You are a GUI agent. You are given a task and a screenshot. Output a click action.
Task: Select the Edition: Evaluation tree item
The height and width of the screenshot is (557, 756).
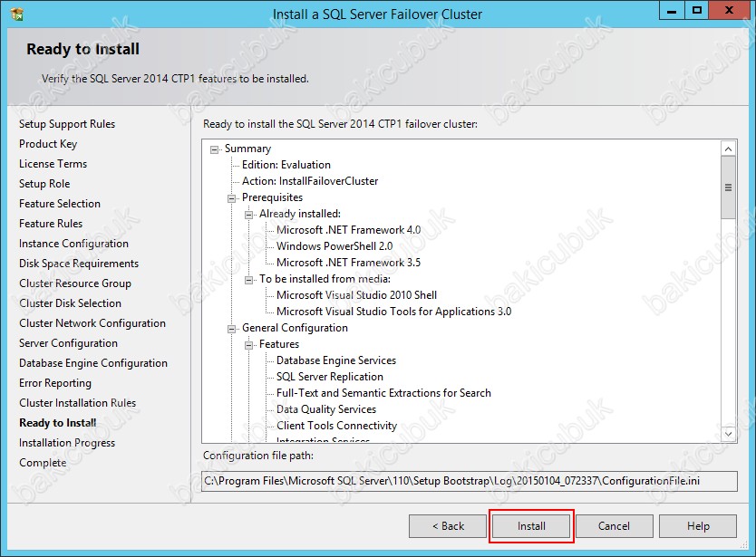coord(286,165)
